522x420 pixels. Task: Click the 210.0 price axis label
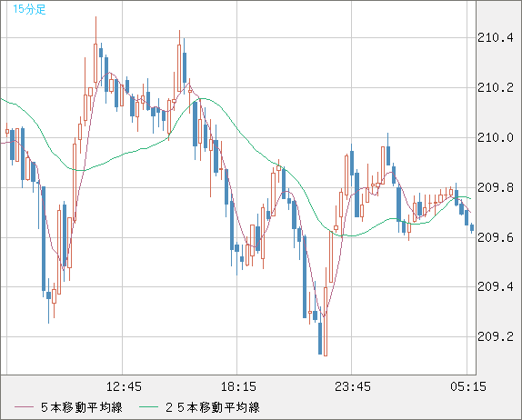(496, 137)
